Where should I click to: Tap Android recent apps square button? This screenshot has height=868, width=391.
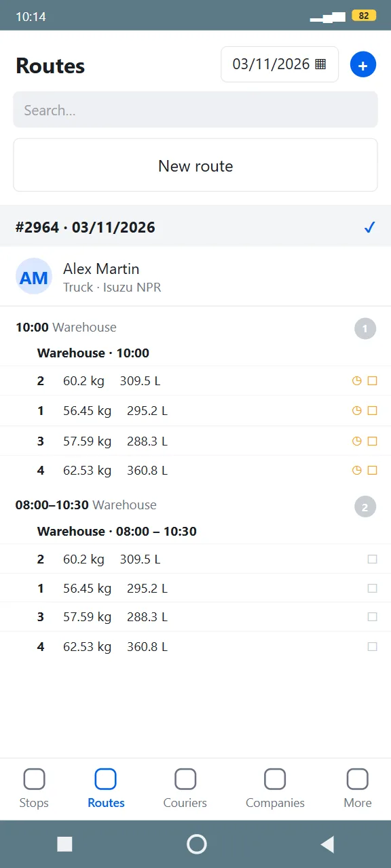point(64,844)
